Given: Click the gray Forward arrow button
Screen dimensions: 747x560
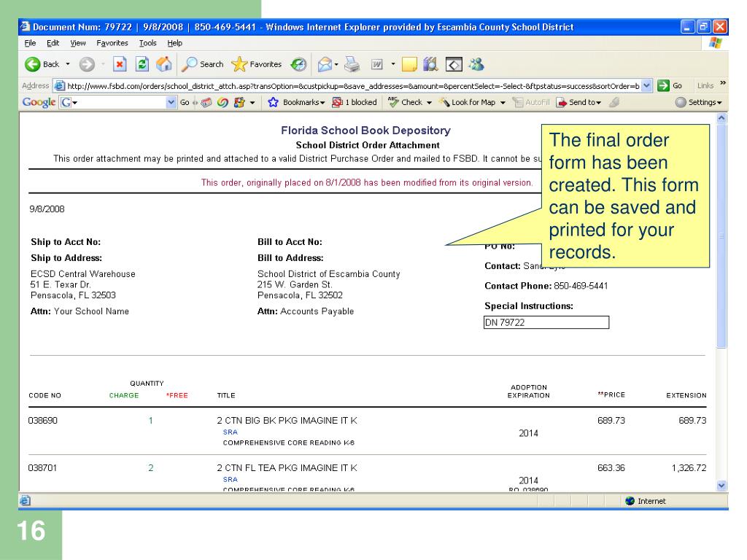Looking at the screenshot, I should [87, 64].
